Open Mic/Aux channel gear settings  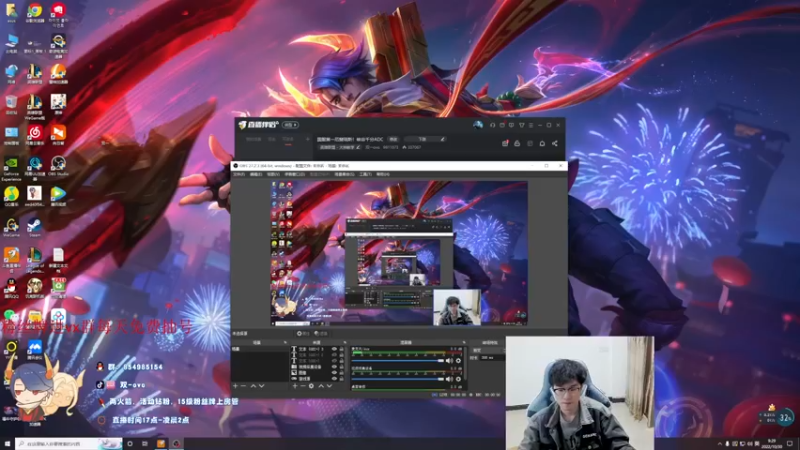tap(458, 361)
